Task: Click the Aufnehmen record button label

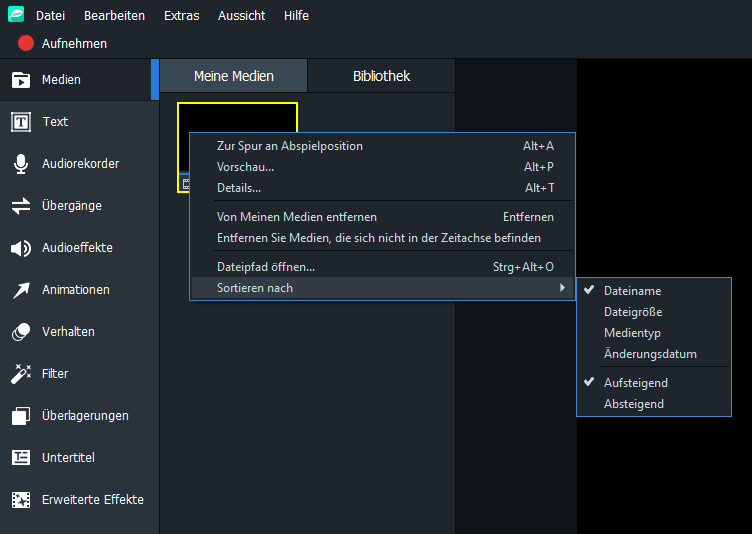Action: point(74,44)
